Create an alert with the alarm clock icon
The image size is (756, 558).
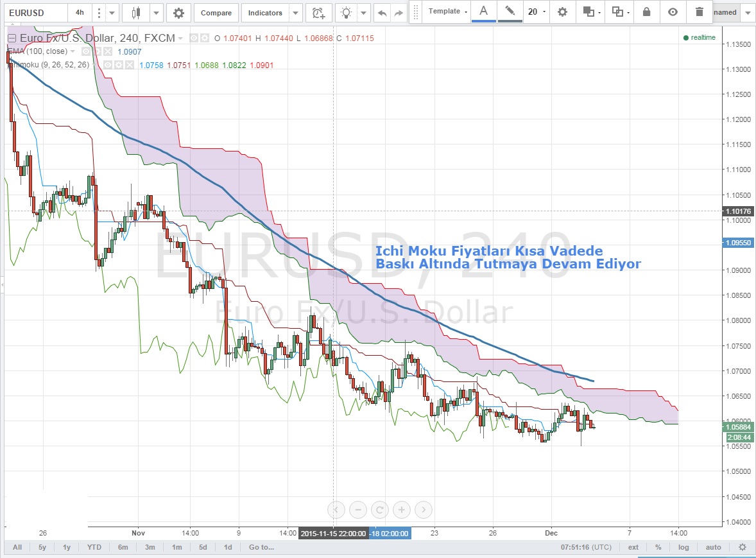pyautogui.click(x=318, y=13)
